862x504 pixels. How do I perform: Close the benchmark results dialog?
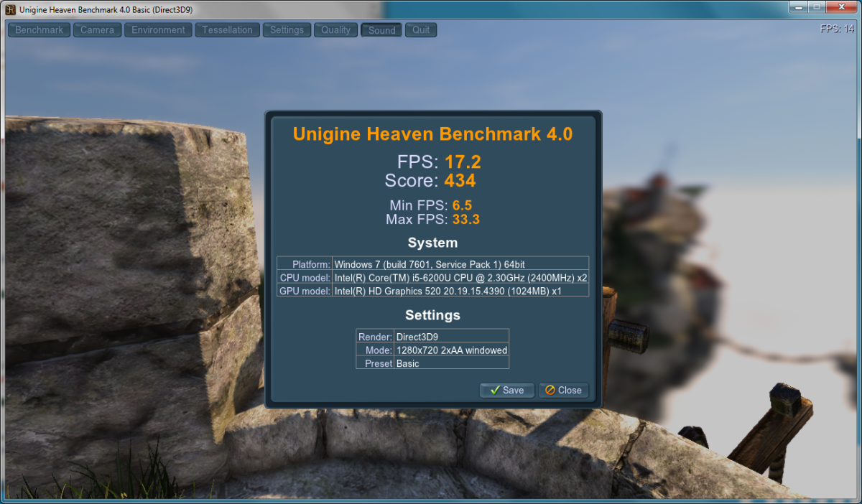click(x=563, y=391)
